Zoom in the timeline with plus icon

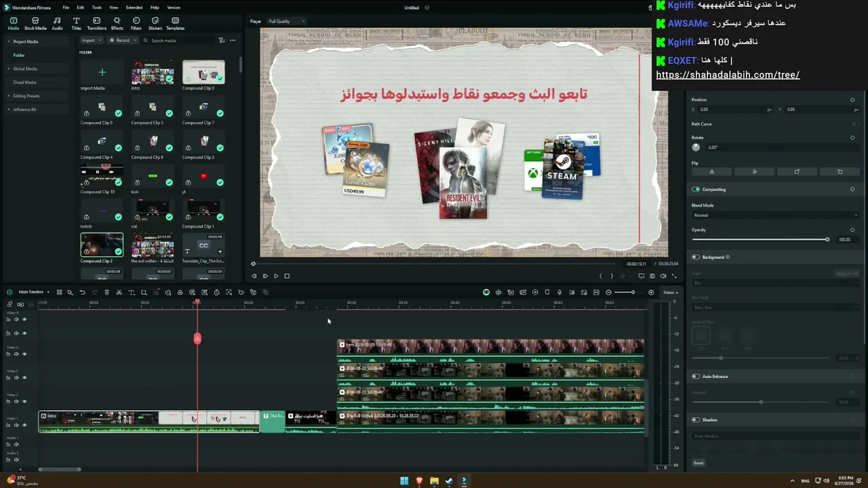coord(651,292)
